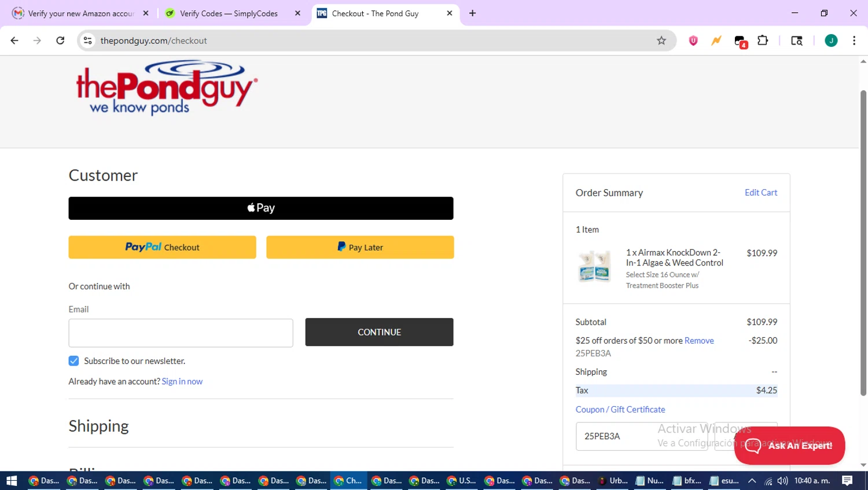Focus the Email input field
The image size is (868, 490).
point(181,333)
